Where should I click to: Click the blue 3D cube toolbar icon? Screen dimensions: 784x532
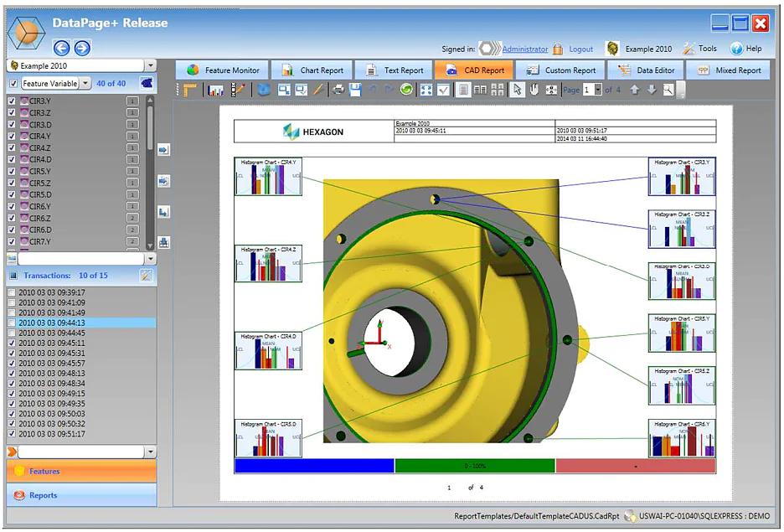pyautogui.click(x=264, y=90)
